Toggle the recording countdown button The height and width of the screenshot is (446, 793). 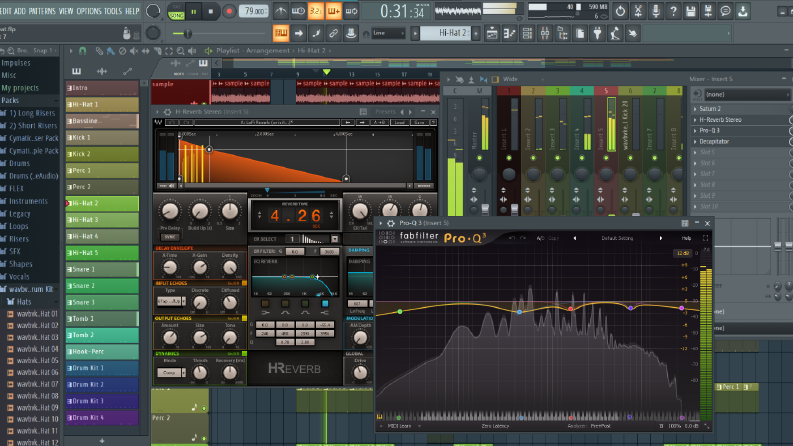click(x=316, y=11)
